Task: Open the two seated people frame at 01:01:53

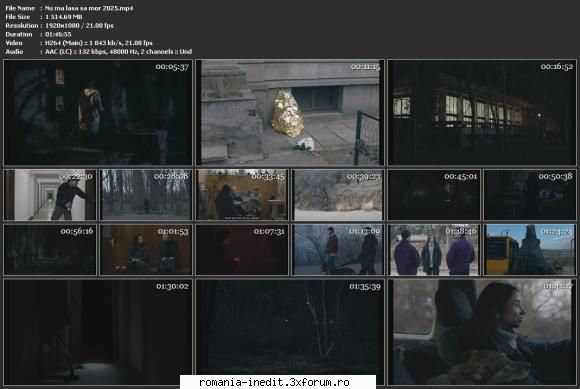Action: [146, 250]
